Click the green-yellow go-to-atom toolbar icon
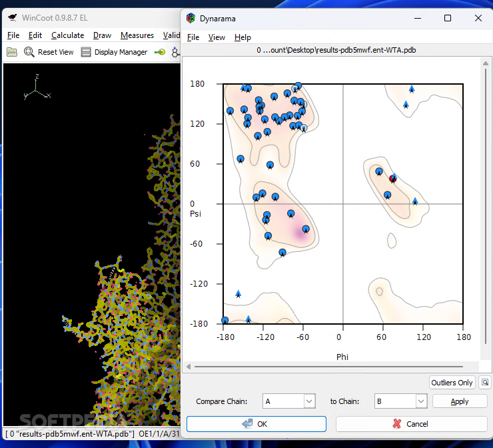 160,52
